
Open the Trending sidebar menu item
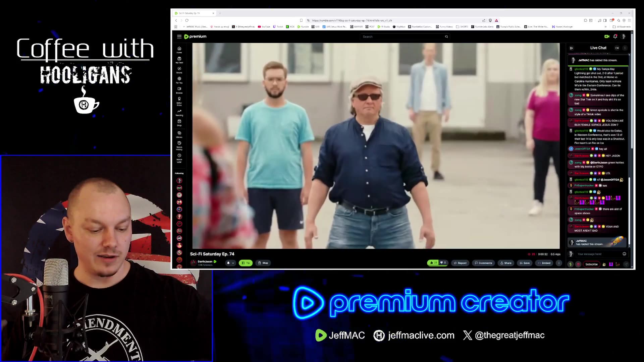pos(179,113)
